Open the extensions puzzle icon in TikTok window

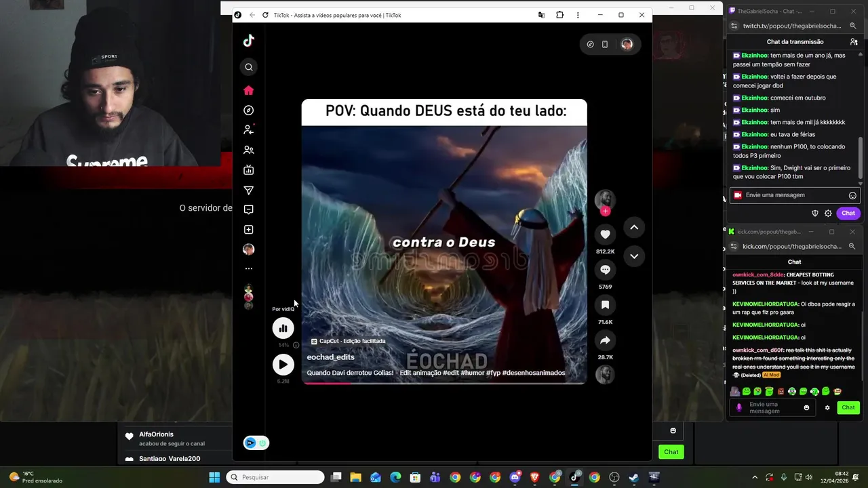pos(559,15)
